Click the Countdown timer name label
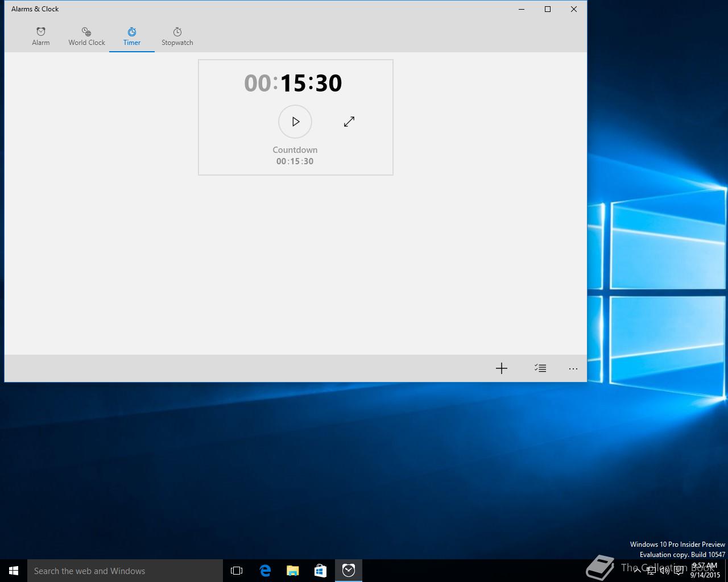This screenshot has height=582, width=728. tap(295, 150)
